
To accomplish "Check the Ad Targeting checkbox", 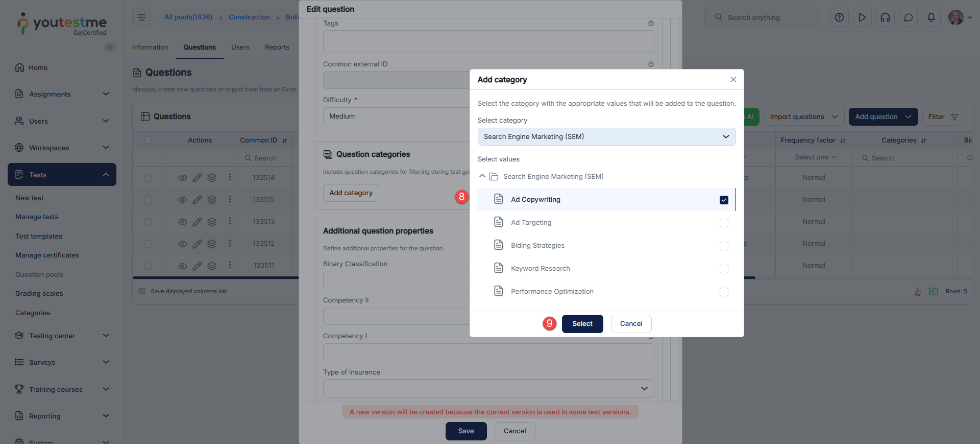I will coord(724,223).
